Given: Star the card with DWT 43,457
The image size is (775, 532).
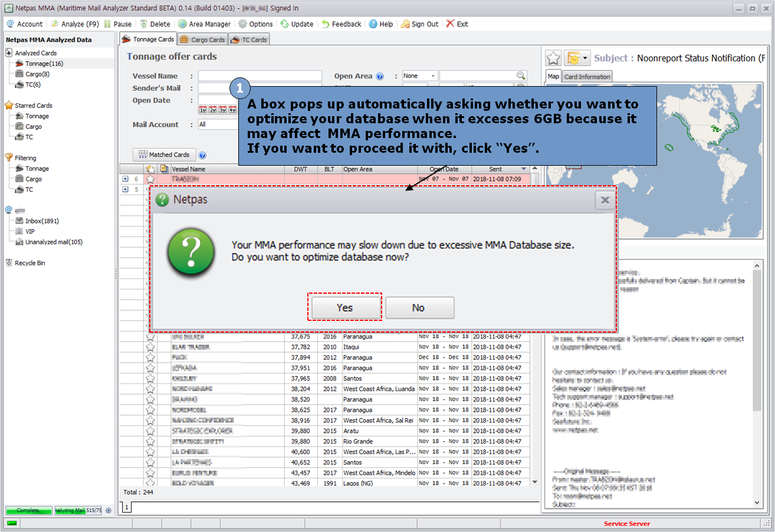Looking at the screenshot, I should click(x=150, y=473).
